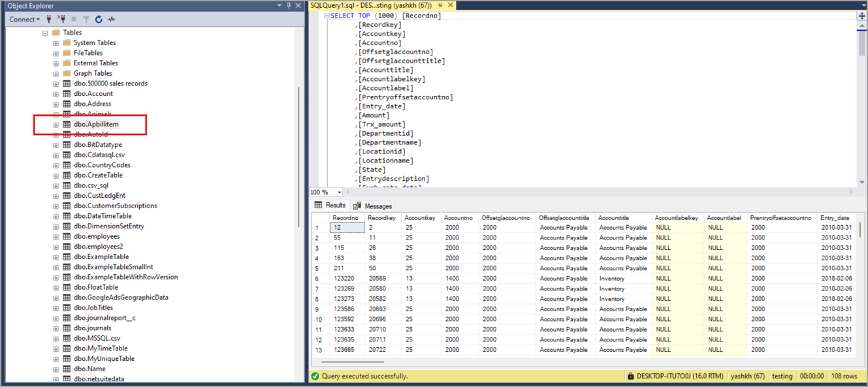The width and height of the screenshot is (868, 387).
Task: Click the Filter icon in Object Explorer
Action: 86,19
